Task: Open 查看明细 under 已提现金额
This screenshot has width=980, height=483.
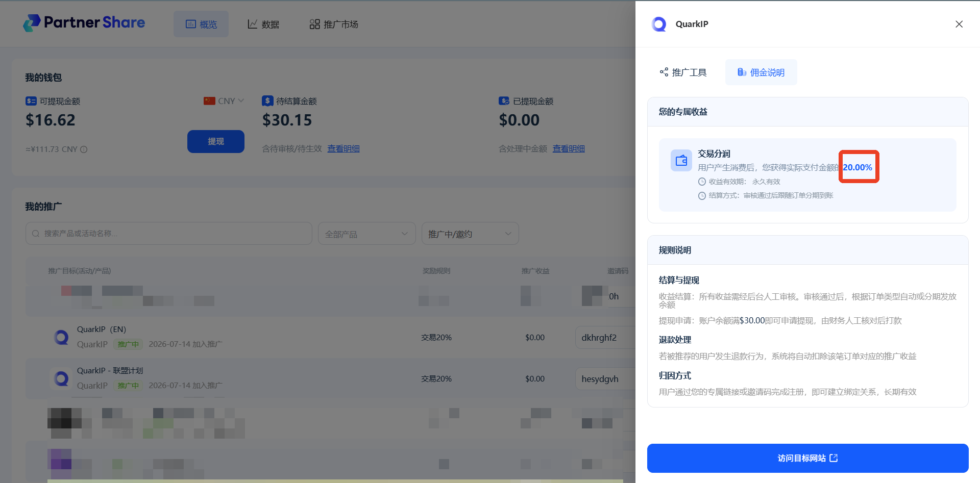Action: click(x=569, y=148)
